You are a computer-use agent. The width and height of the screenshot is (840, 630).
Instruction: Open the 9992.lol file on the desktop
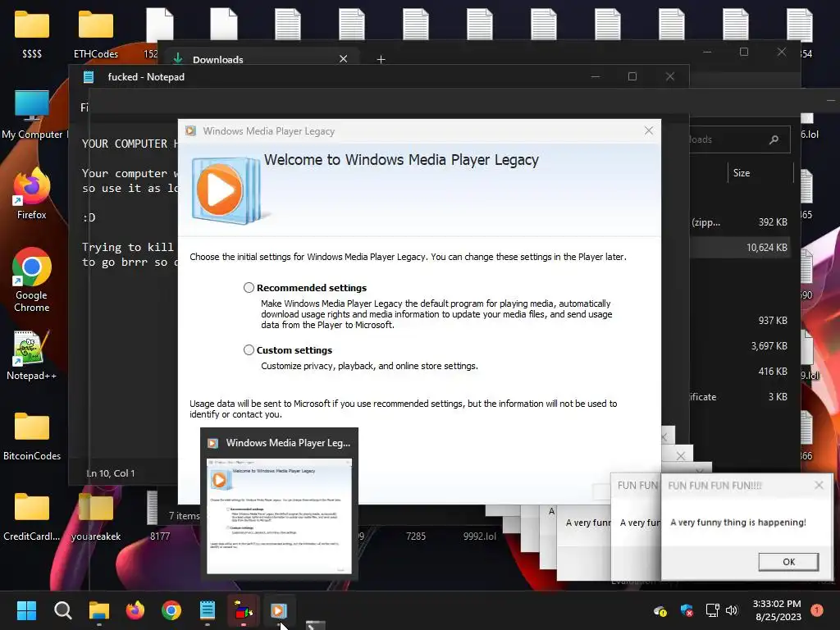click(479, 536)
